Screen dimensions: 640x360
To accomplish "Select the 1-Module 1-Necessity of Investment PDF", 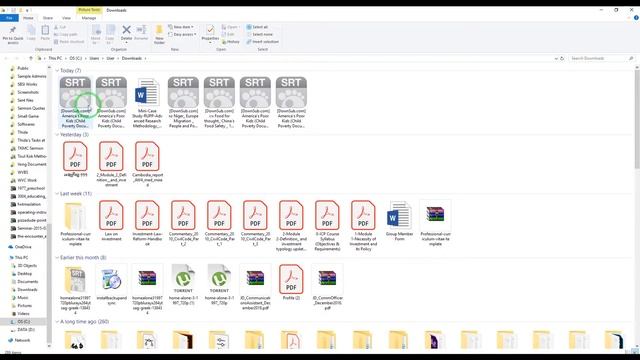I will [363, 225].
